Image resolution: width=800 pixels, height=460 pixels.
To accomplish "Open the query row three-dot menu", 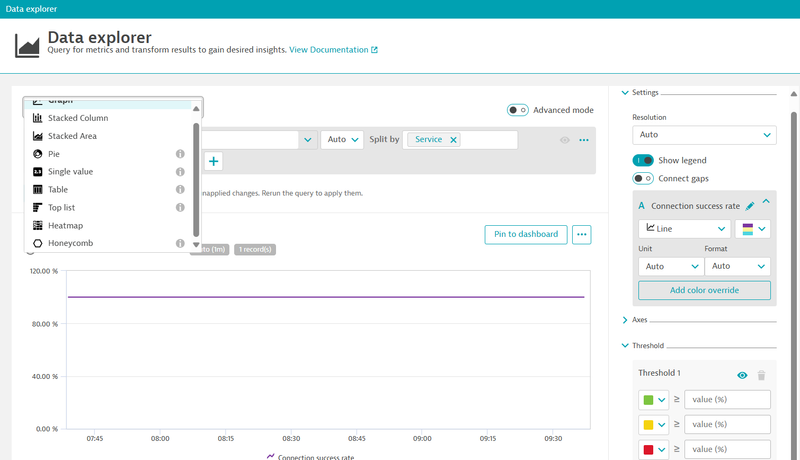I will tap(584, 140).
